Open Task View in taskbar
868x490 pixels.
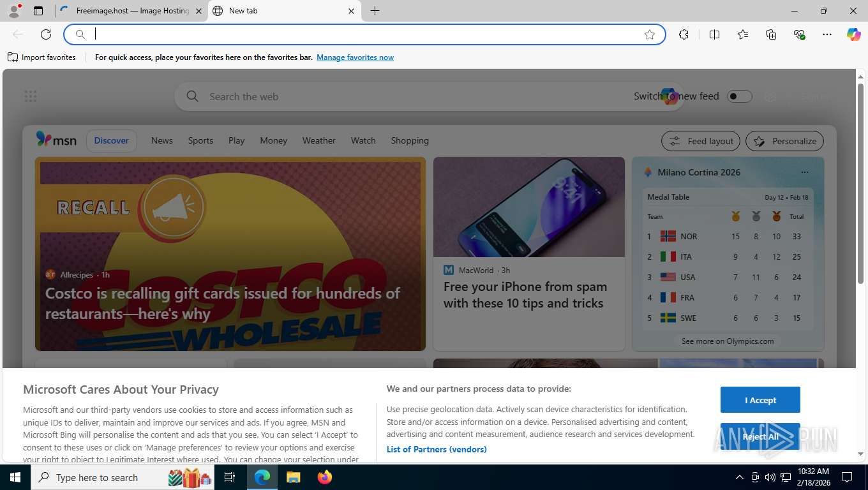(x=230, y=477)
